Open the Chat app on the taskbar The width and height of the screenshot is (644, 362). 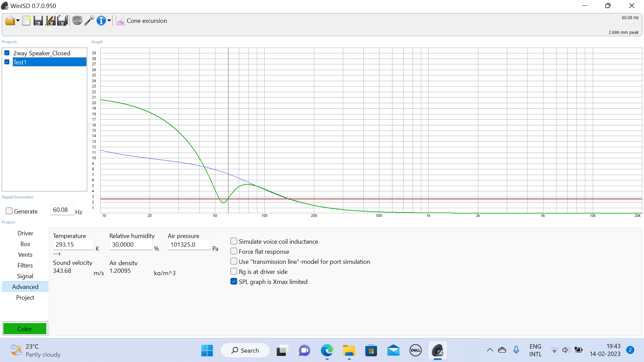pyautogui.click(x=305, y=351)
